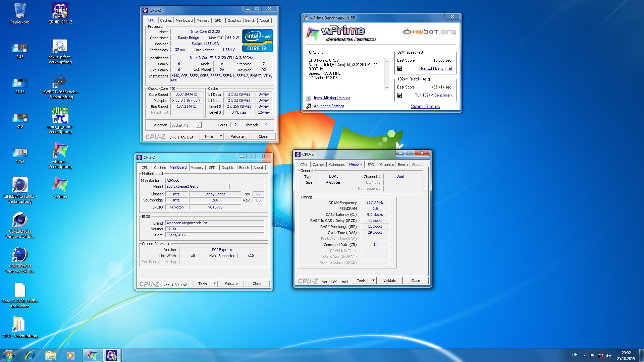
Task: Open Windows Explorer from the taskbar
Action: click(x=50, y=355)
